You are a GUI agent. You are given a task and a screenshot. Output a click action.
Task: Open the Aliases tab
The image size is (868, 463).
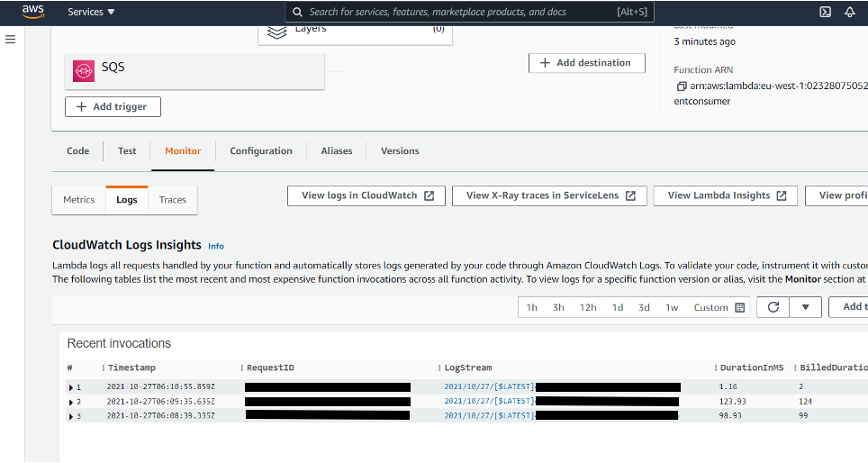coord(337,150)
